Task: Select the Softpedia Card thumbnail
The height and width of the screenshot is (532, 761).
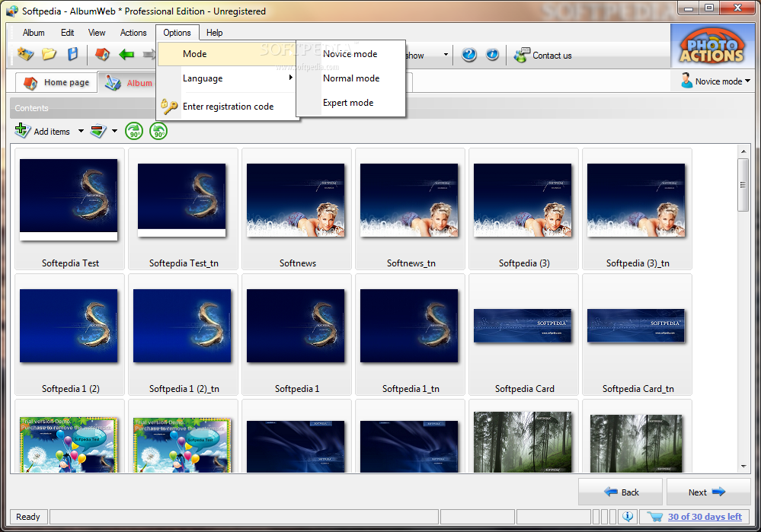Action: point(523,335)
